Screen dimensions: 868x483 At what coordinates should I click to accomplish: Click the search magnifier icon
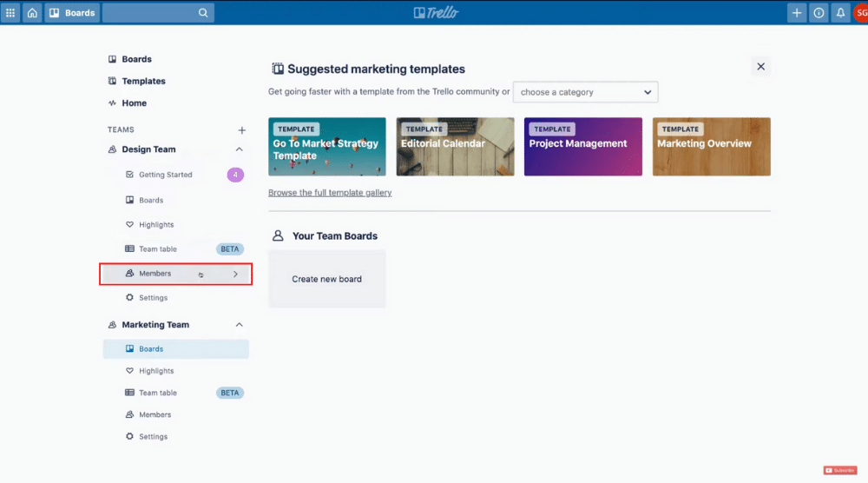click(203, 13)
